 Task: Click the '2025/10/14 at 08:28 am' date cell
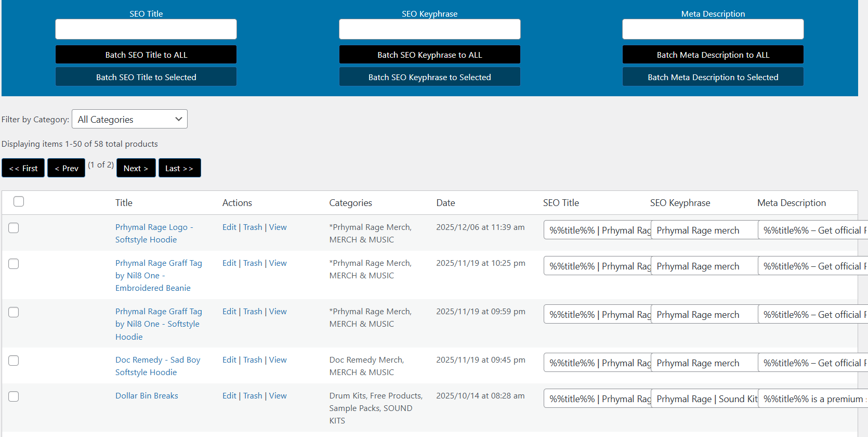[480, 396]
